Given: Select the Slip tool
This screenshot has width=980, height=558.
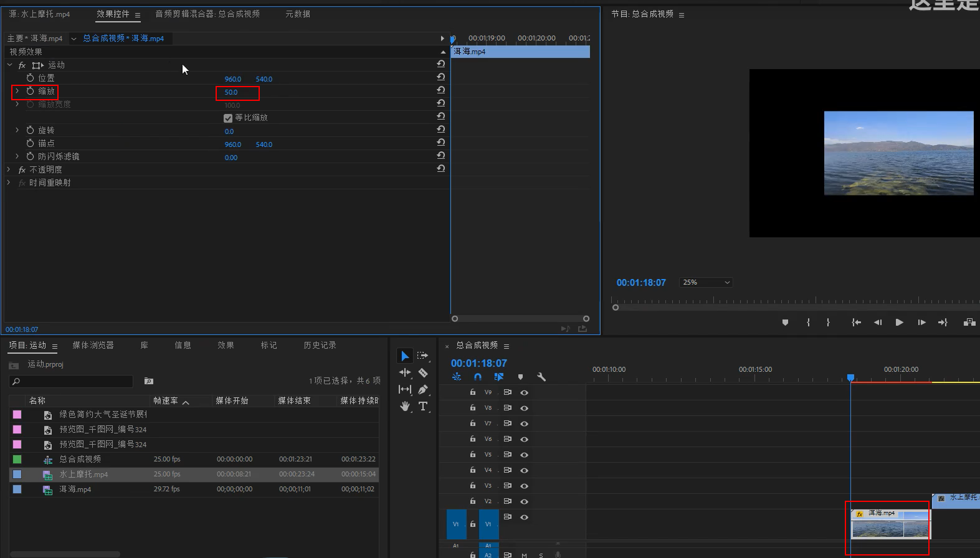Looking at the screenshot, I should click(405, 389).
